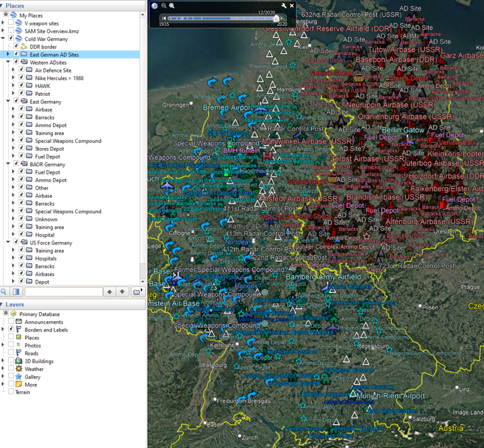Collapse the Places panel header
484x448 pixels.
pyautogui.click(x=15, y=5)
